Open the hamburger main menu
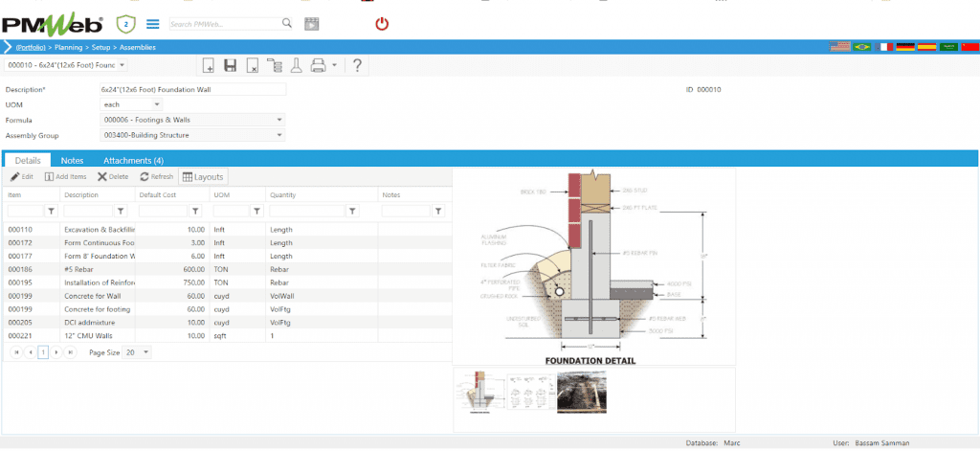The image size is (980, 451). click(x=152, y=23)
